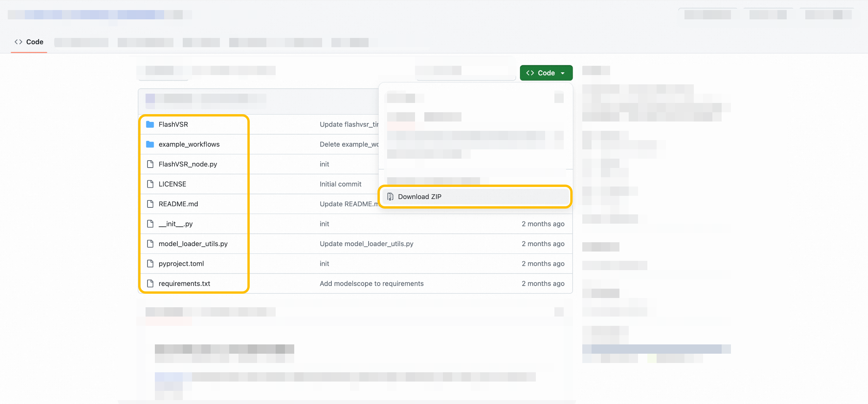
Task: Open the LICENSE file
Action: point(172,184)
